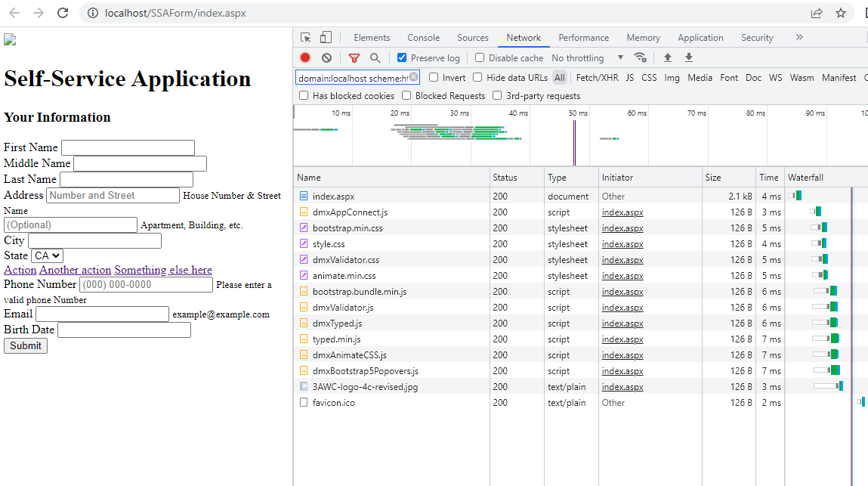Open the Performance tab
Screen dimensions: 868x486
(583, 38)
